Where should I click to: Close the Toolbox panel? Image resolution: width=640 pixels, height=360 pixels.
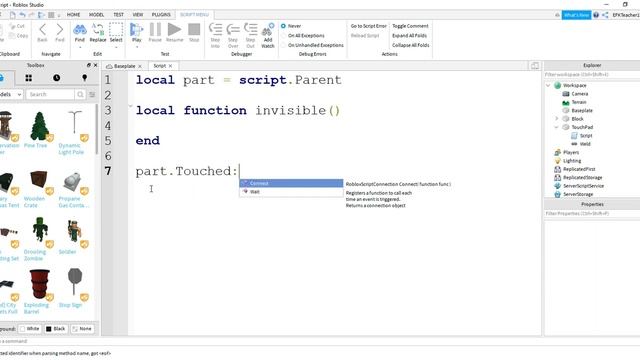[x=96, y=65]
